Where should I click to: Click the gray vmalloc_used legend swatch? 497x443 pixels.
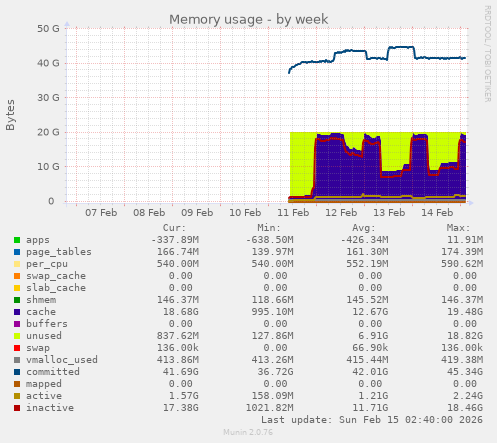(17, 360)
